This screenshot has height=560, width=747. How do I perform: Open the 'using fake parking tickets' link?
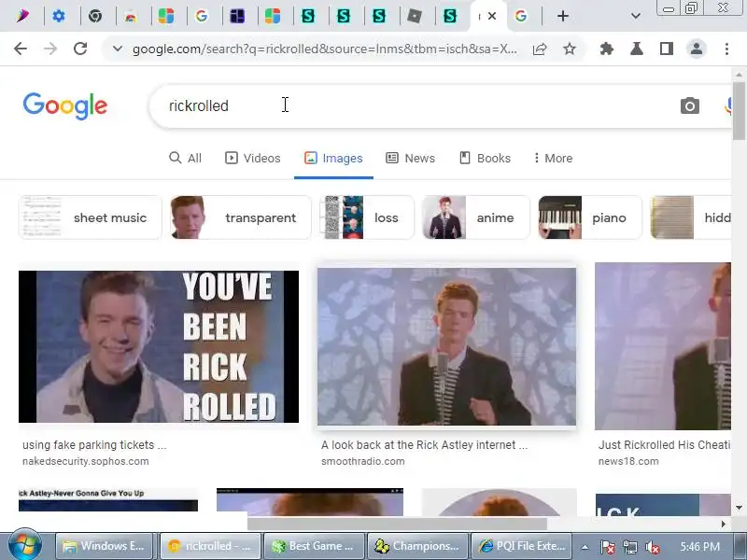pyautogui.click(x=94, y=445)
